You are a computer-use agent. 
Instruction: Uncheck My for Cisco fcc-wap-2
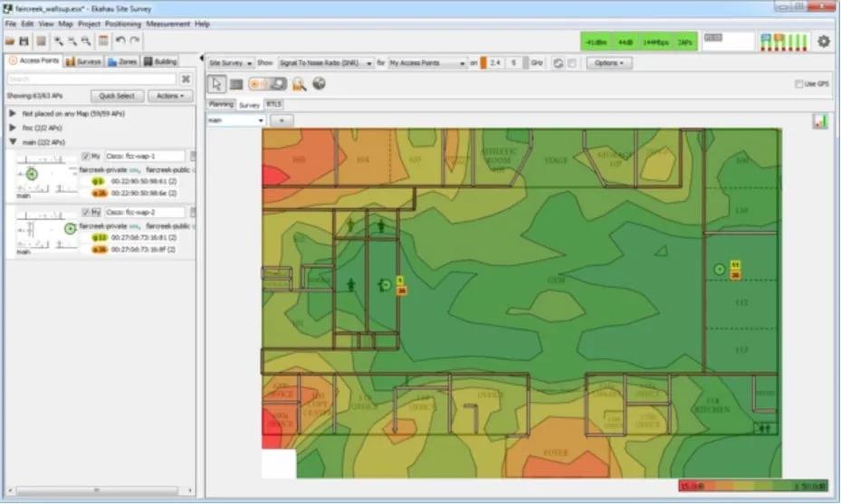(x=86, y=212)
